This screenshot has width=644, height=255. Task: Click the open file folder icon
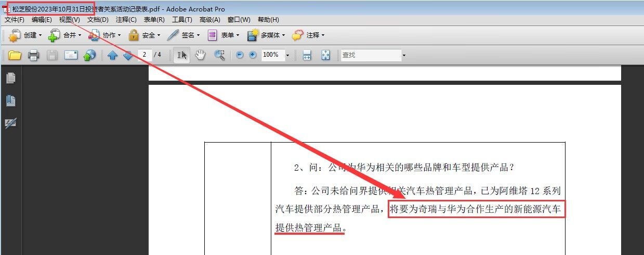coord(15,55)
